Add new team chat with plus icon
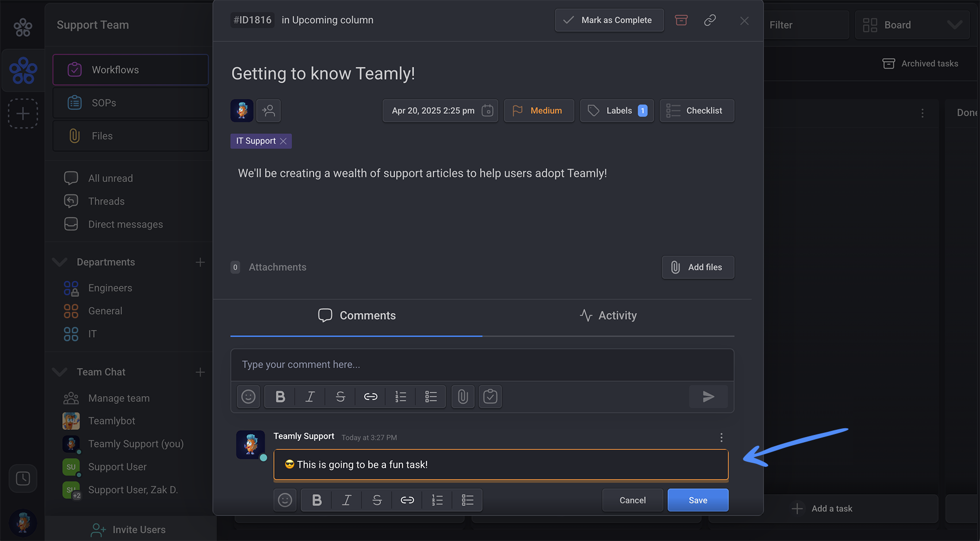This screenshot has height=541, width=980. [x=200, y=372]
